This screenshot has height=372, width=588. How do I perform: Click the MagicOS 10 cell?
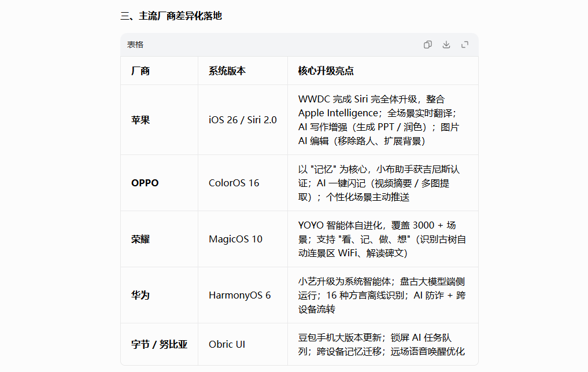[x=243, y=239]
